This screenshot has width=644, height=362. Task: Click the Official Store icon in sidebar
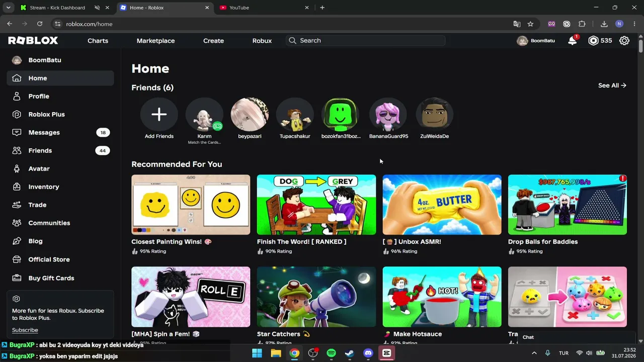coord(17,259)
